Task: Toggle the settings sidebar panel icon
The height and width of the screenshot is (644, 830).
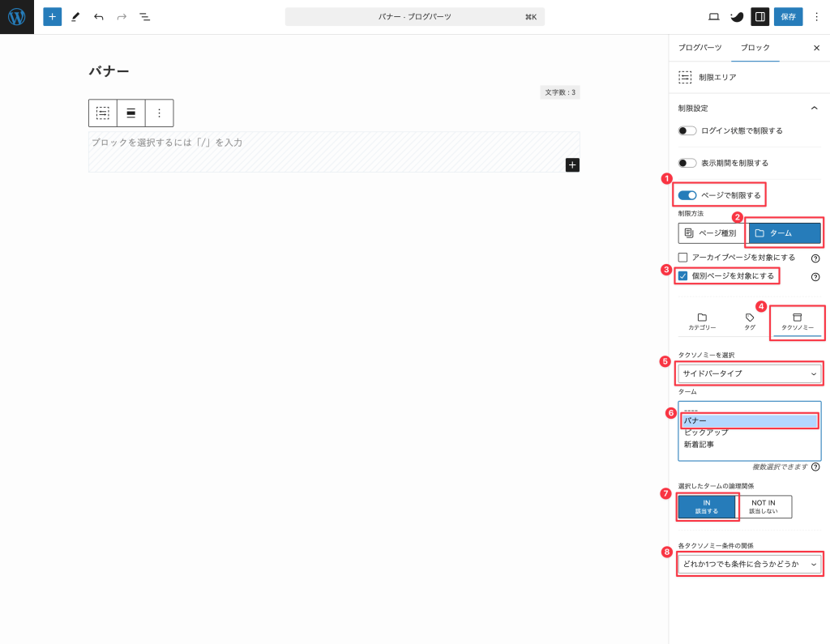Action: pyautogui.click(x=759, y=16)
